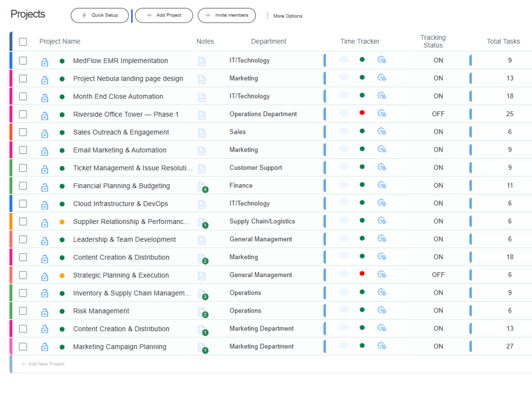Screen dimensions: 532x399
Task: Open tracker settings gear for Marketing Campaign Planning
Action: point(382,346)
